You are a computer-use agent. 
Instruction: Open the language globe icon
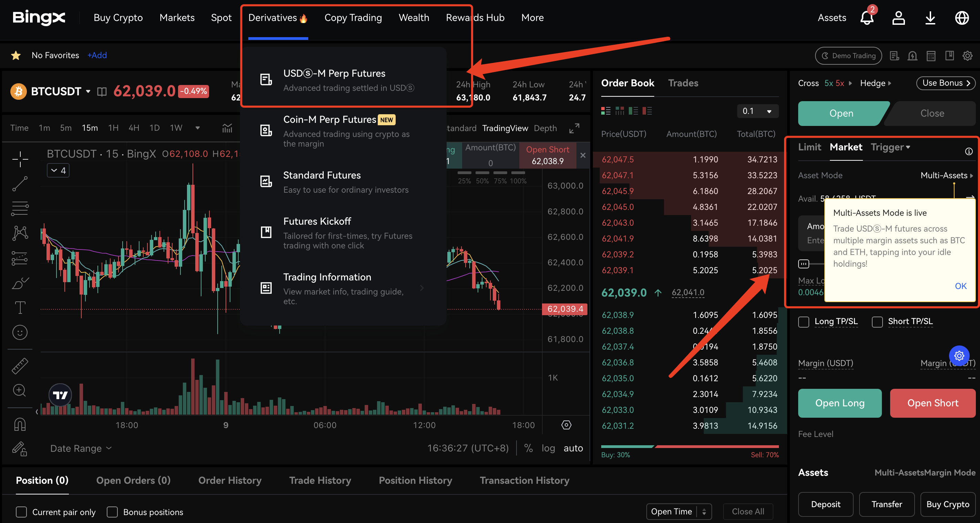click(961, 18)
